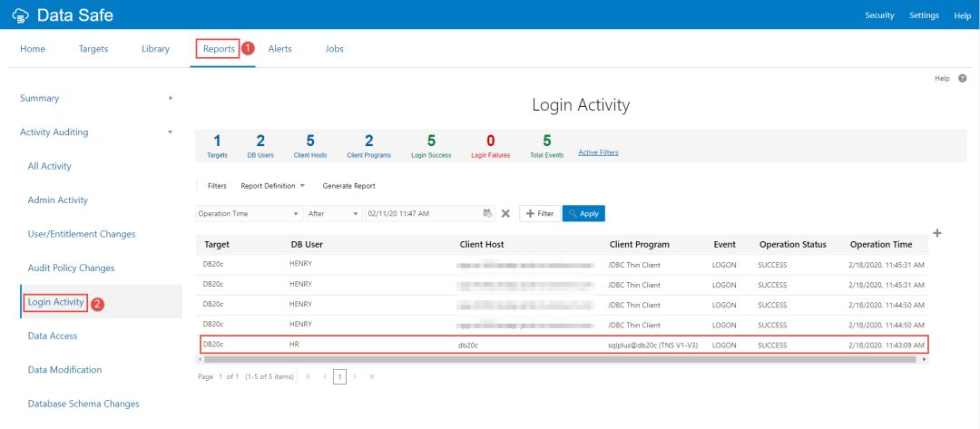Expand the Summary sidebar section
Image resolution: width=980 pixels, height=429 pixels.
click(x=171, y=98)
